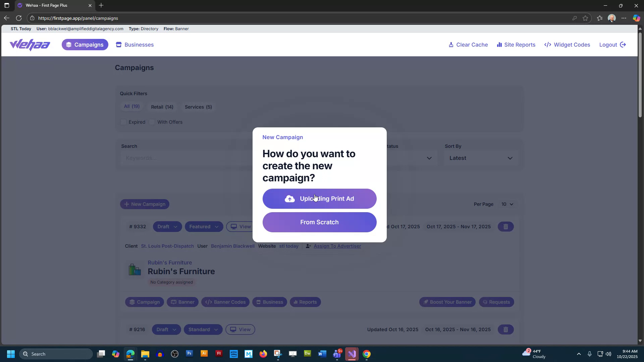Open the Sort By Latest dropdown

coord(481,158)
